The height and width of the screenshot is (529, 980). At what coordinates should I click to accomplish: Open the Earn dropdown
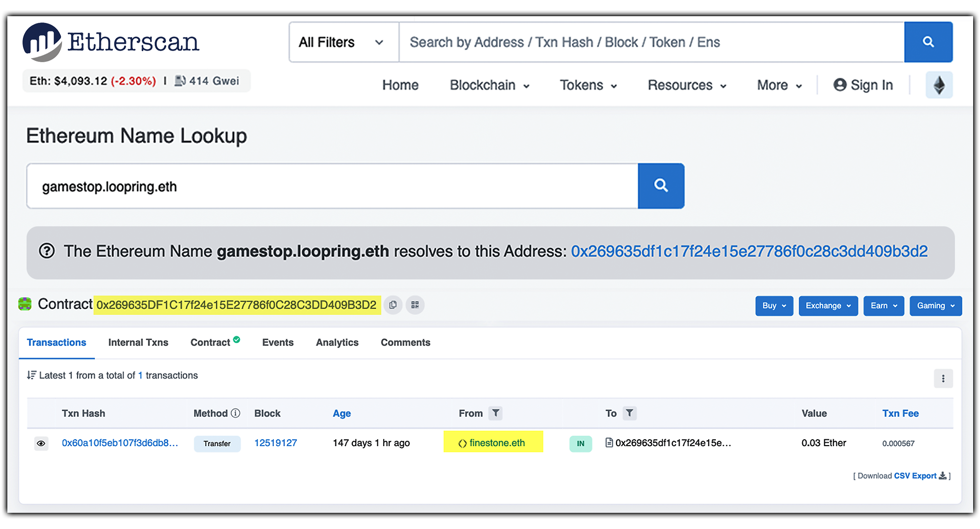883,306
